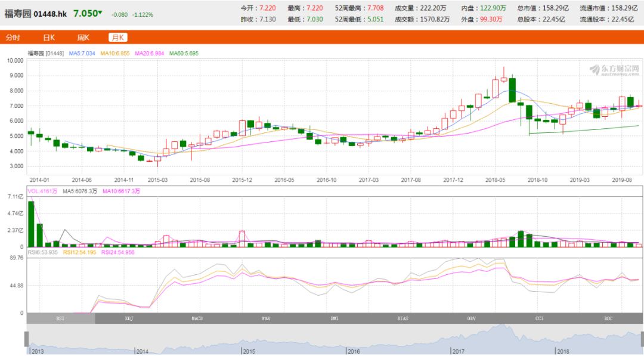Click the volume MA10:6617.3万 label
The width and height of the screenshot is (644, 356).
(x=121, y=191)
